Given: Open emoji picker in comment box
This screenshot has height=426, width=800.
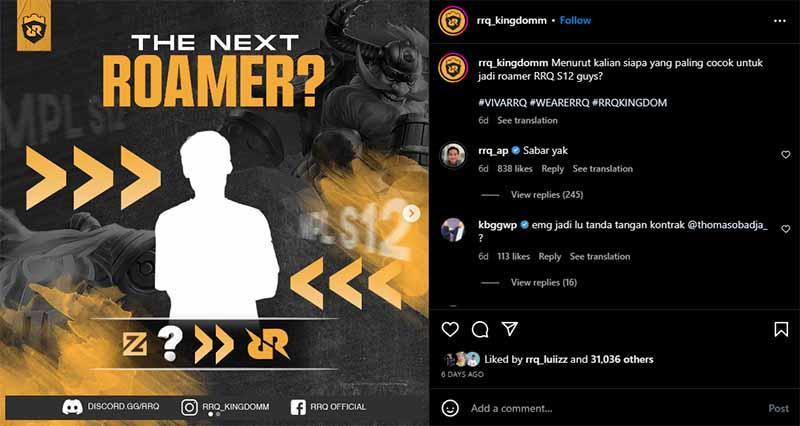Looking at the screenshot, I should tap(450, 408).
